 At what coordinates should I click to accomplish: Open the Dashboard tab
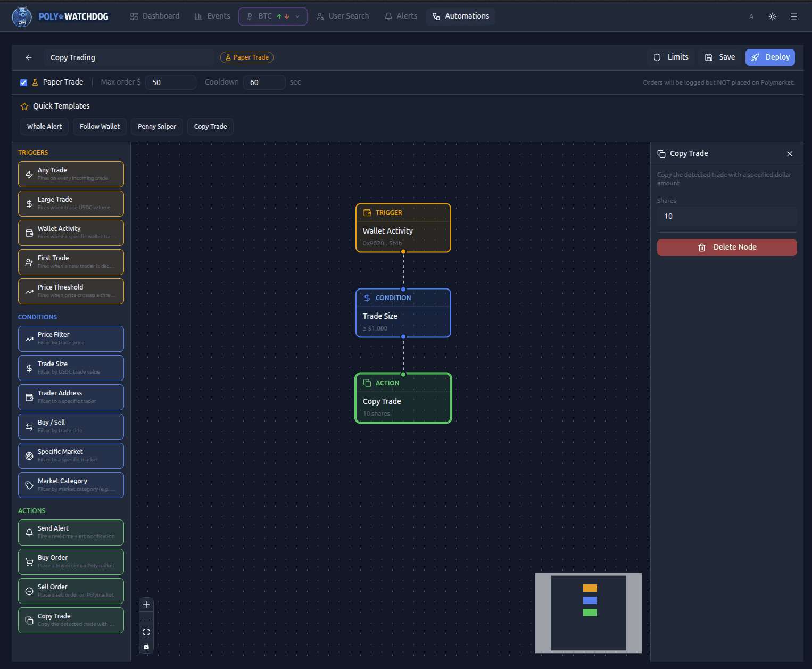click(155, 16)
